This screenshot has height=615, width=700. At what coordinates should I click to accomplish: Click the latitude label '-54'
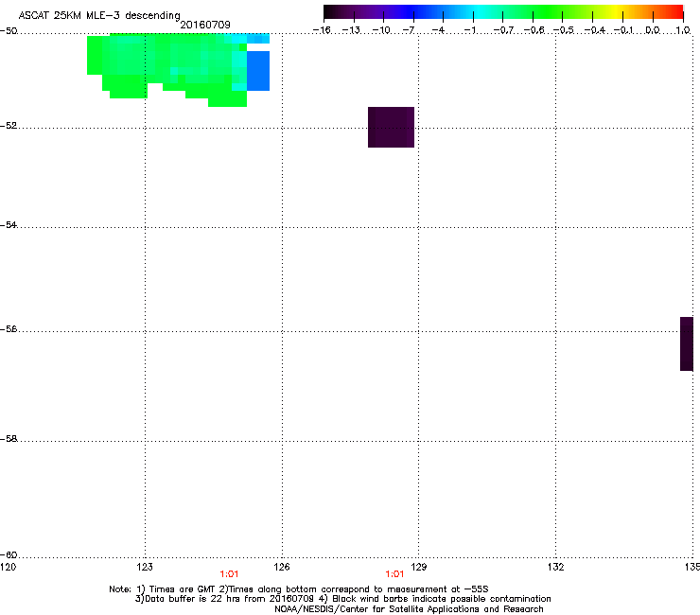9,224
